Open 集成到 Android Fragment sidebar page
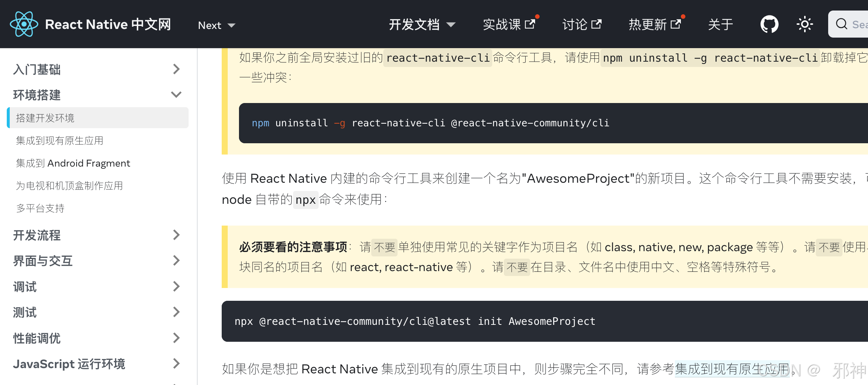868x385 pixels. click(73, 163)
